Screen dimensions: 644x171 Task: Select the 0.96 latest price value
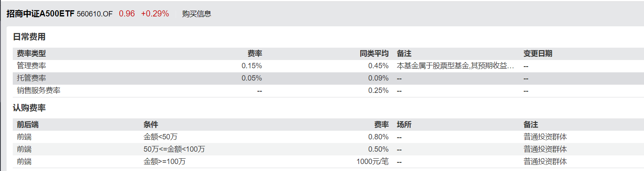coord(127,14)
